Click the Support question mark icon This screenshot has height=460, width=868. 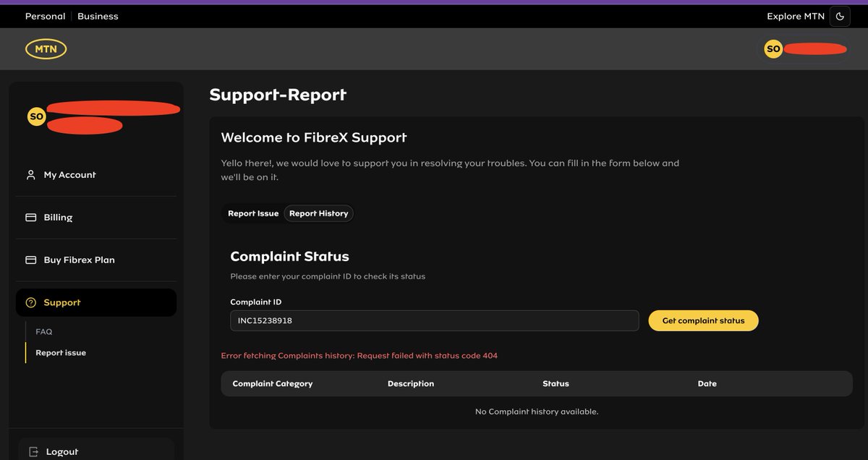coord(30,302)
